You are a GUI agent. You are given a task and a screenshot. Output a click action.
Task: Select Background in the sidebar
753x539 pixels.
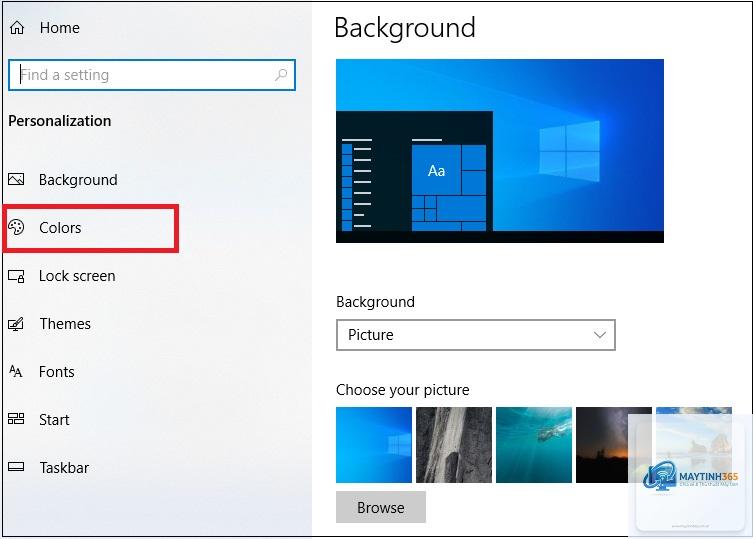[x=78, y=180]
